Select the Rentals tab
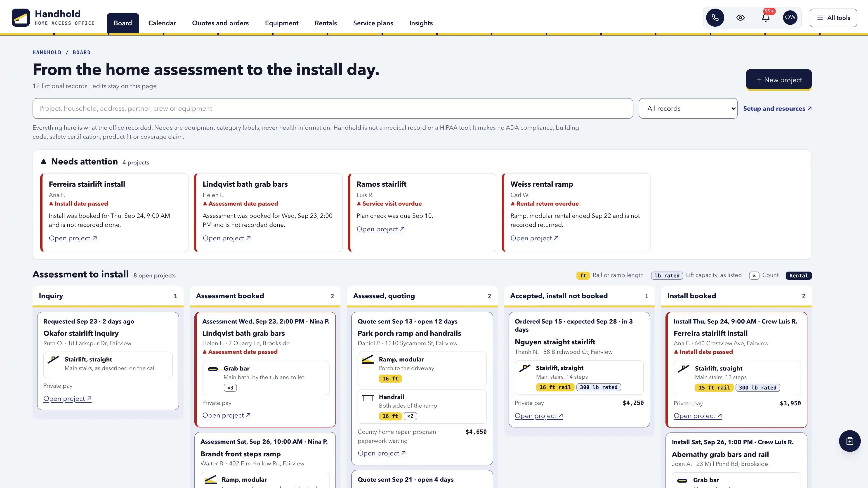 pyautogui.click(x=325, y=23)
